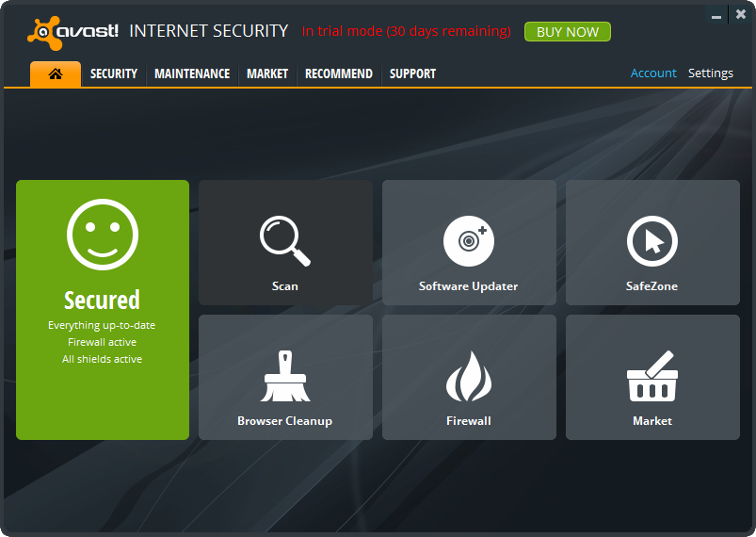This screenshot has height=537, width=756.
Task: Open the Settings link
Action: point(711,73)
